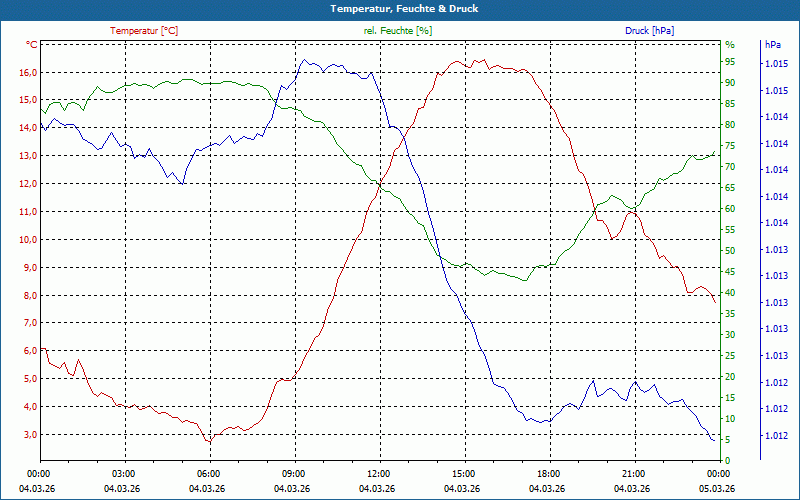Click the green humidity axis value '90'
800x500 pixels.
click(730, 83)
